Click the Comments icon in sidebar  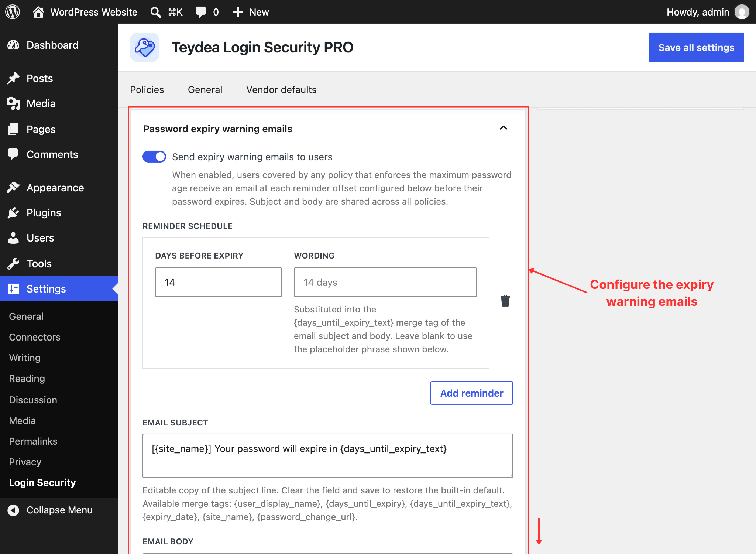click(13, 154)
